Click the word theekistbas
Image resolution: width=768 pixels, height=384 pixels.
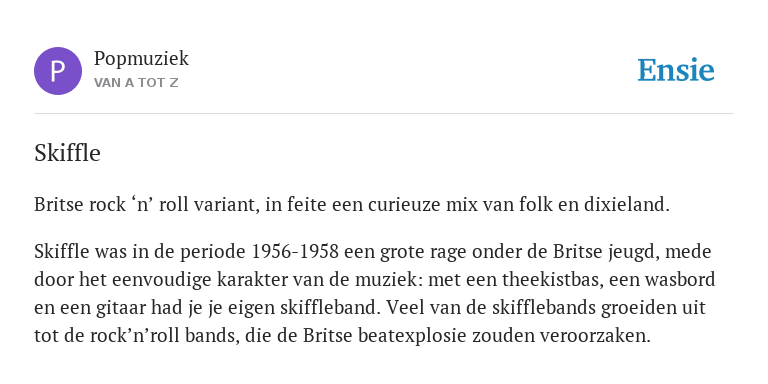point(551,280)
